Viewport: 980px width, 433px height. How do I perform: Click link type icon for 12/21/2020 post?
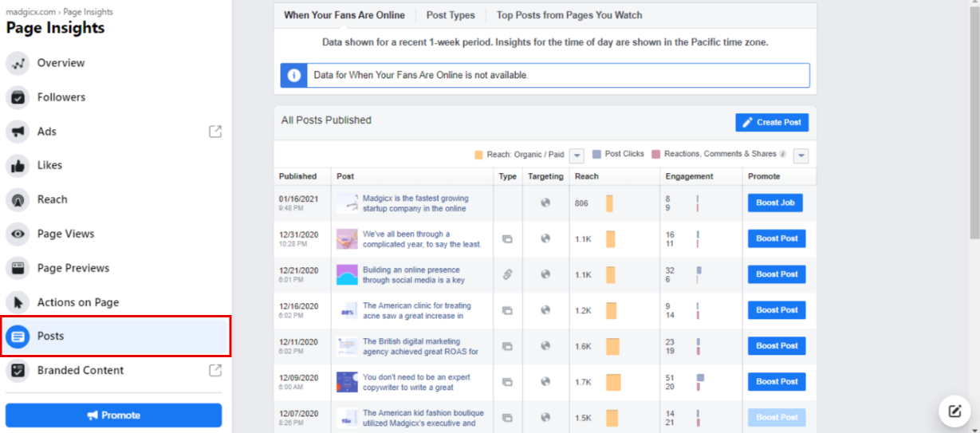point(506,274)
